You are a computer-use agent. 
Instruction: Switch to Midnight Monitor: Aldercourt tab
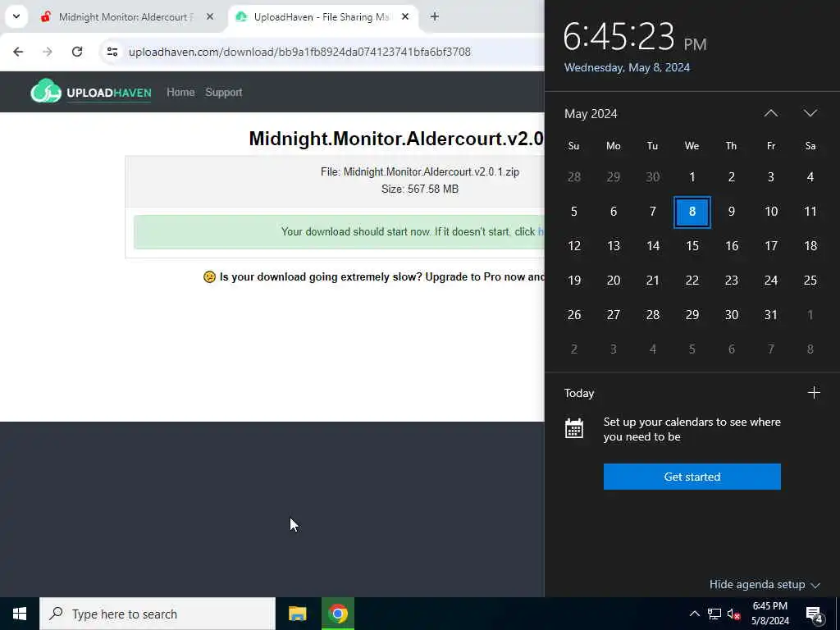tap(127, 16)
